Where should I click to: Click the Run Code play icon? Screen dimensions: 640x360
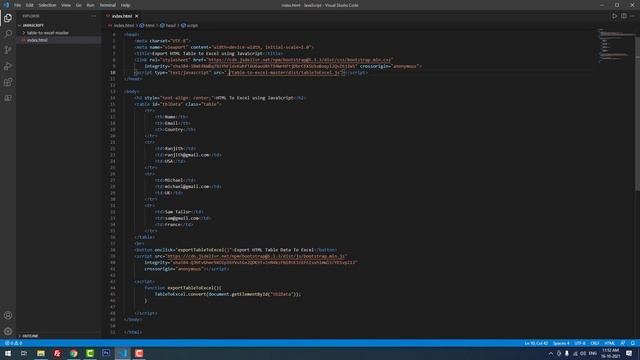tap(614, 16)
